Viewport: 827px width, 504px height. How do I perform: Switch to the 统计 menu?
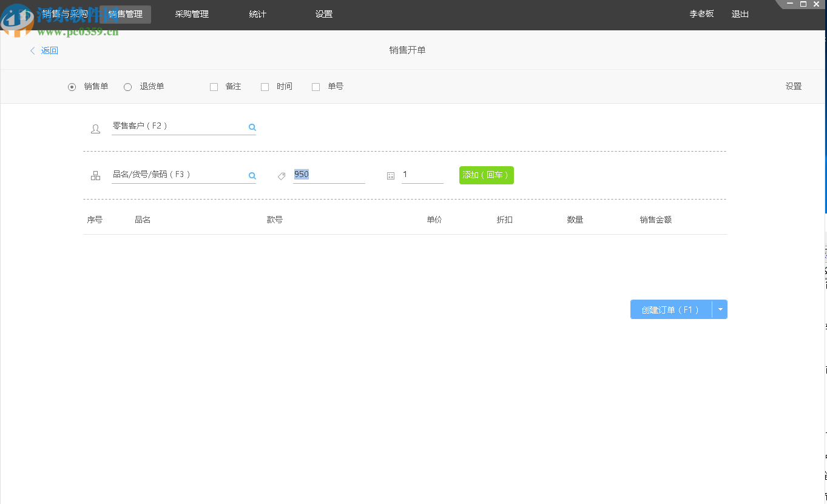click(258, 14)
